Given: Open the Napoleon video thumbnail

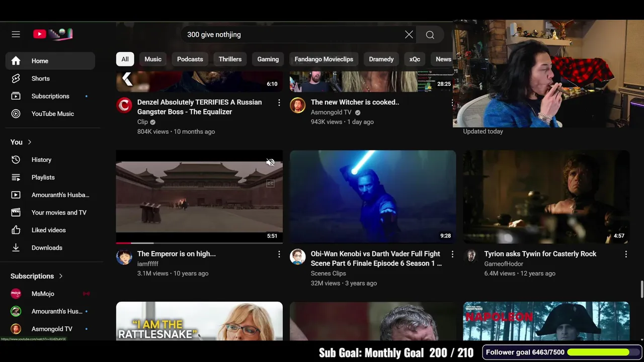Looking at the screenshot, I should pos(546,321).
